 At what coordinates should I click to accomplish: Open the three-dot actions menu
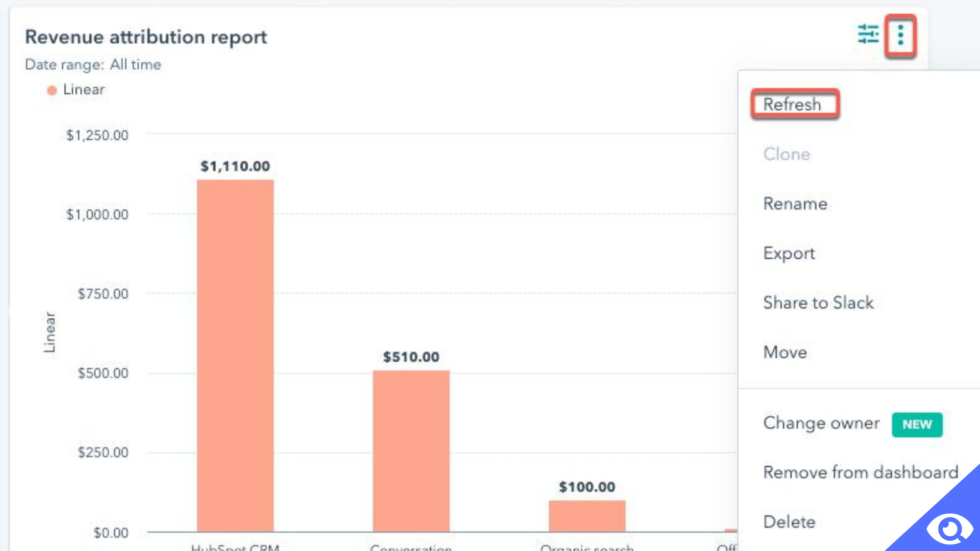900,35
